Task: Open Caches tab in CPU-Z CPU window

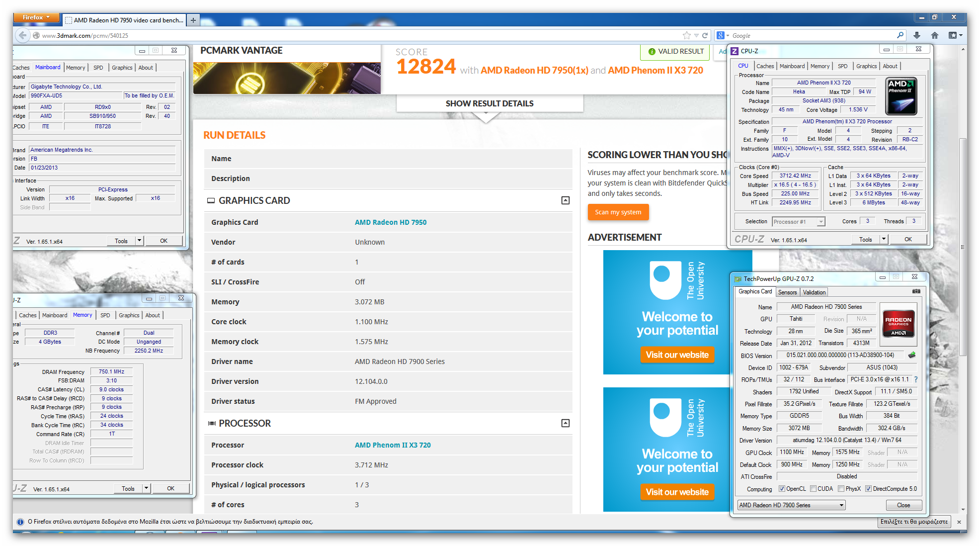Action: pos(765,66)
